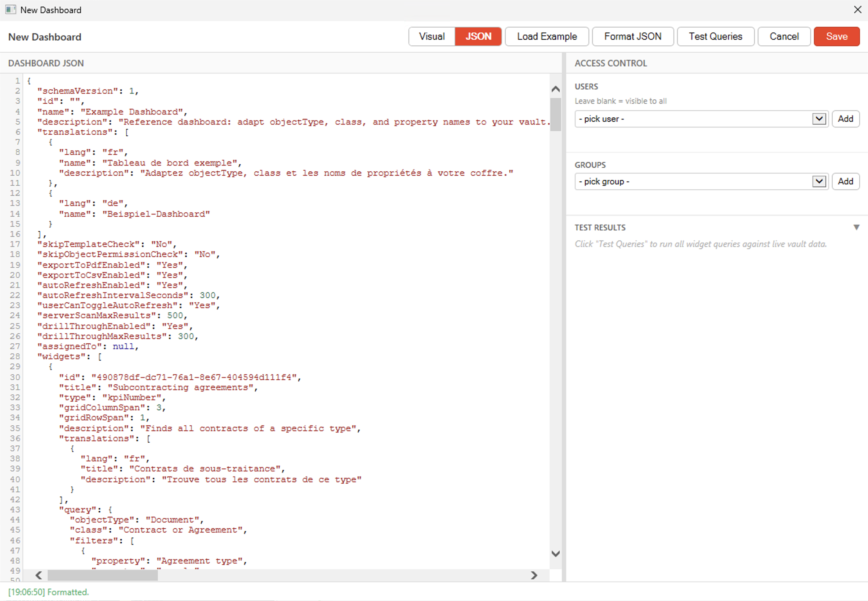Click the "widgets": [ line
Image resolution: width=868 pixels, height=601 pixels.
70,357
